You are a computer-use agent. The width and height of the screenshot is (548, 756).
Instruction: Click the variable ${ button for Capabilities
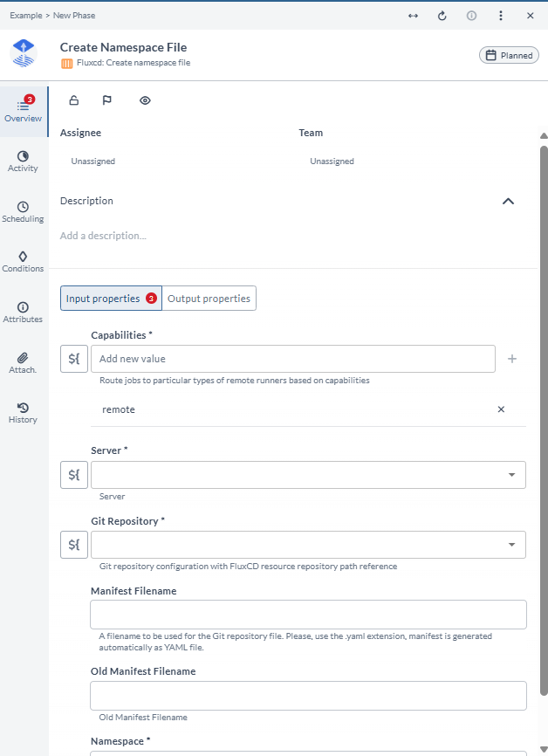[x=74, y=359]
